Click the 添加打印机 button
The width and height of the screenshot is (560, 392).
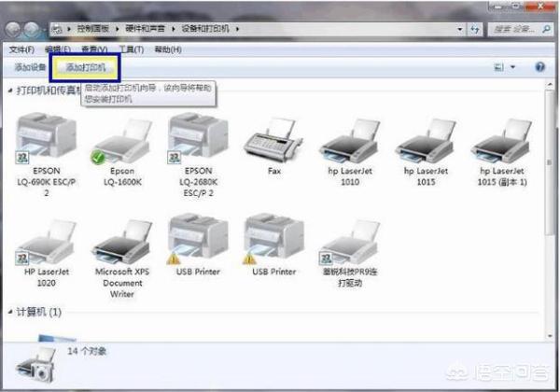[x=86, y=67]
